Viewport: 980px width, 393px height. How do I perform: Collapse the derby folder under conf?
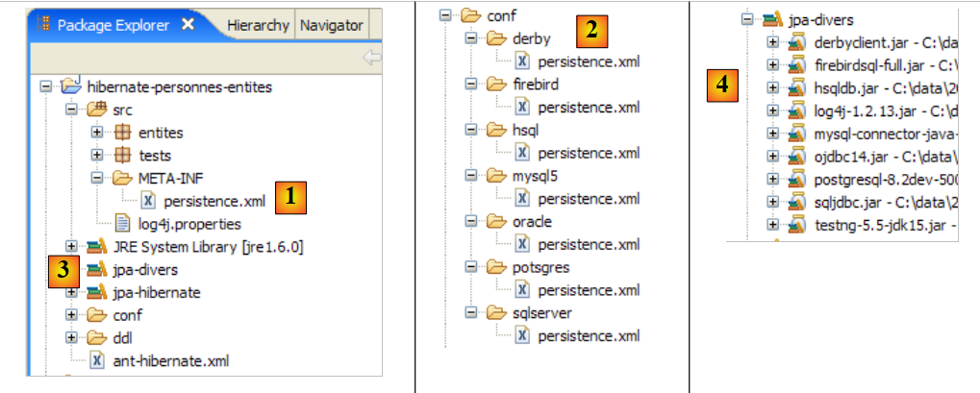[470, 38]
